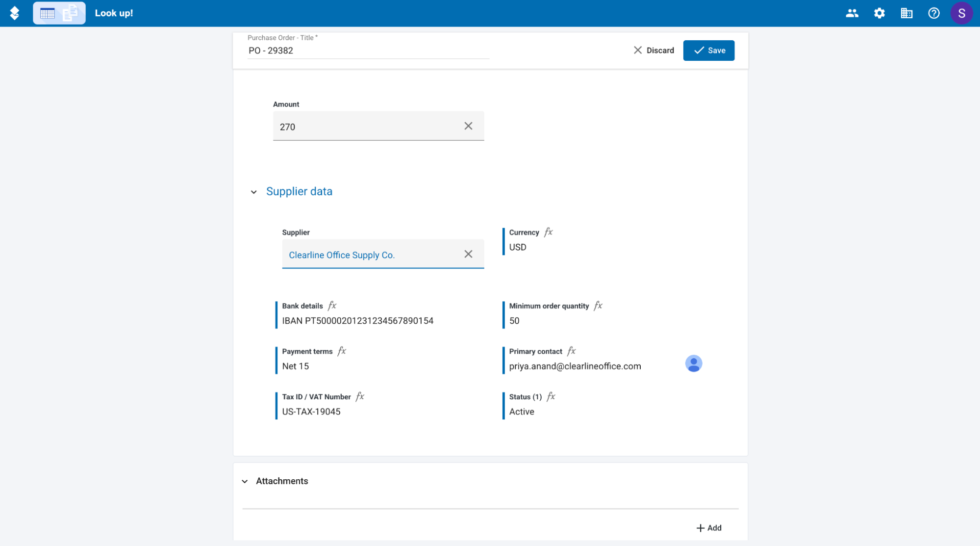The width and height of the screenshot is (980, 546).
Task: Discard changes to the purchase order
Action: pyautogui.click(x=653, y=51)
